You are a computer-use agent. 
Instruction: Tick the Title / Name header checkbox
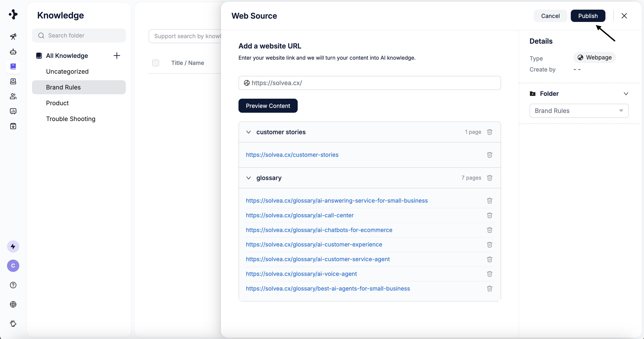click(x=155, y=63)
